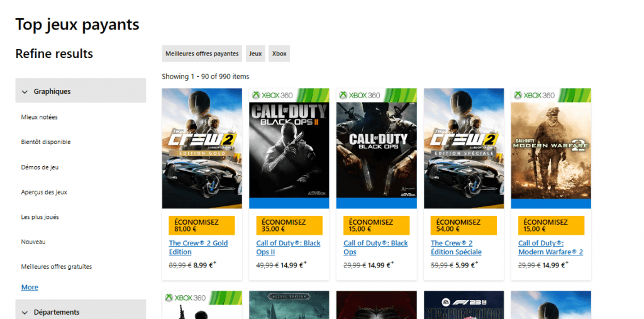
Task: Expand the Départements filter section
Action: coord(80,312)
